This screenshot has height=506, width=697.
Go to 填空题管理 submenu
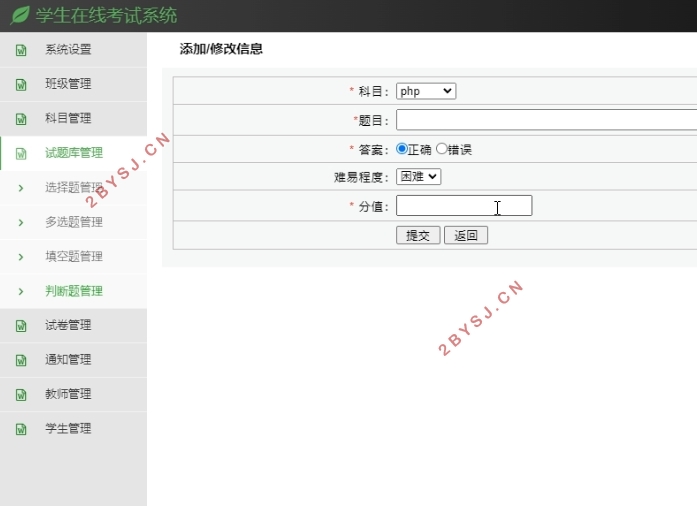click(x=73, y=257)
